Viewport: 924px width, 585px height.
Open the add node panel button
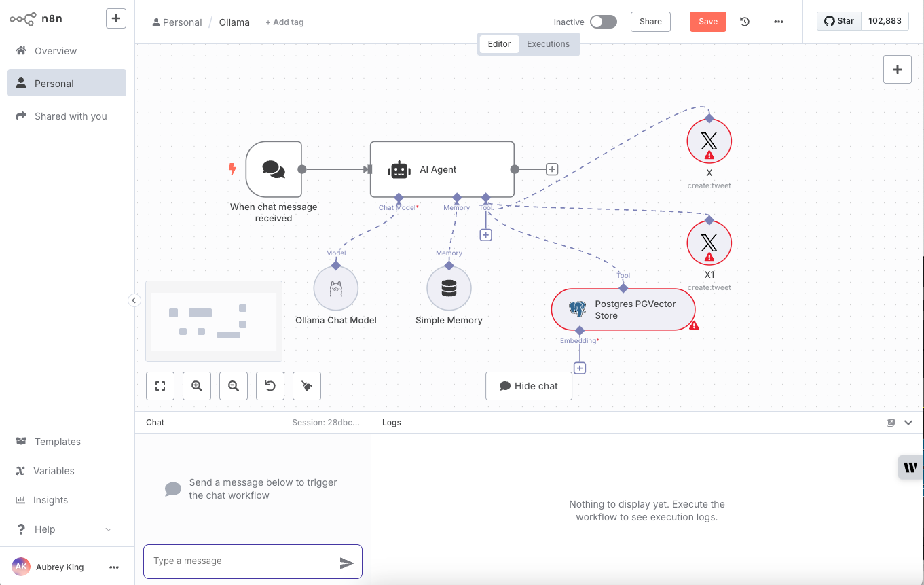(898, 69)
